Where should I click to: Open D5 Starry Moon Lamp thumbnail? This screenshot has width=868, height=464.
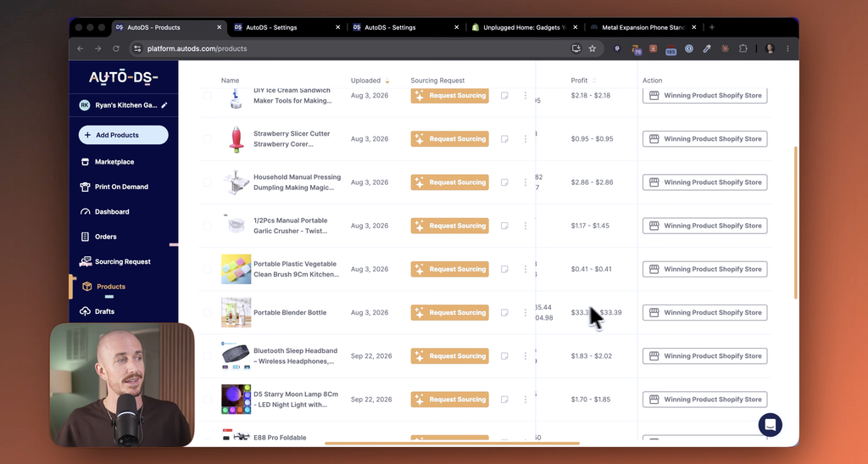click(x=236, y=400)
